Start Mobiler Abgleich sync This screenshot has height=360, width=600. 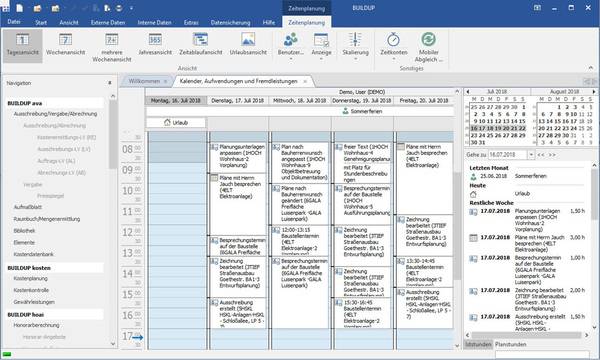(429, 47)
